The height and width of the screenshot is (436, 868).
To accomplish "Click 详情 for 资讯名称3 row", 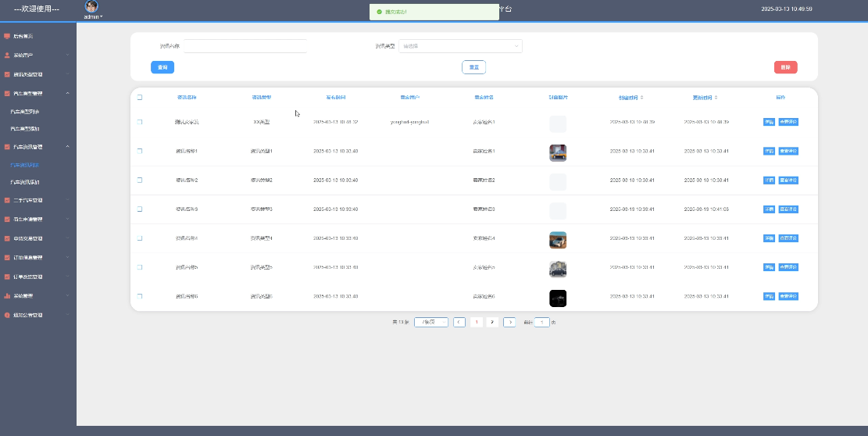I will (769, 209).
